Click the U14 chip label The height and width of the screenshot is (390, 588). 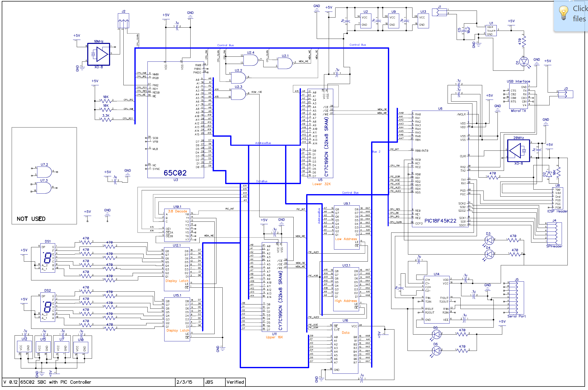[x=437, y=274]
